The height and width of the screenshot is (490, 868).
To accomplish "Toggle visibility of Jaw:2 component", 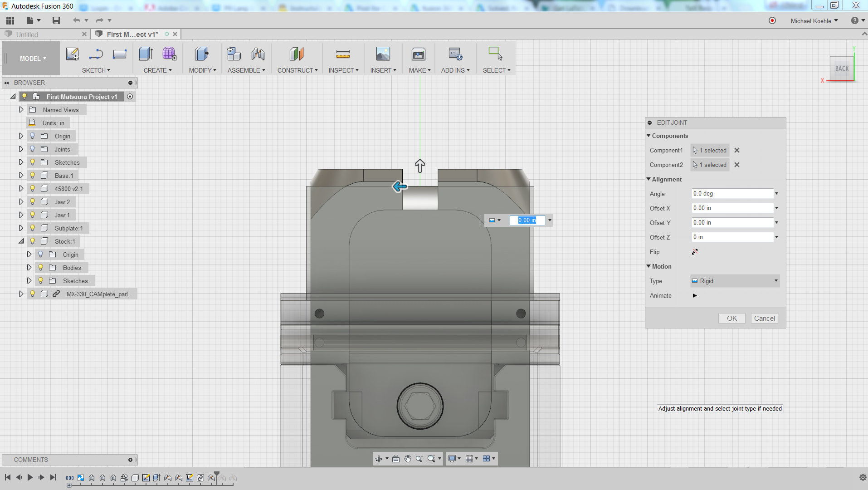I will tap(33, 202).
